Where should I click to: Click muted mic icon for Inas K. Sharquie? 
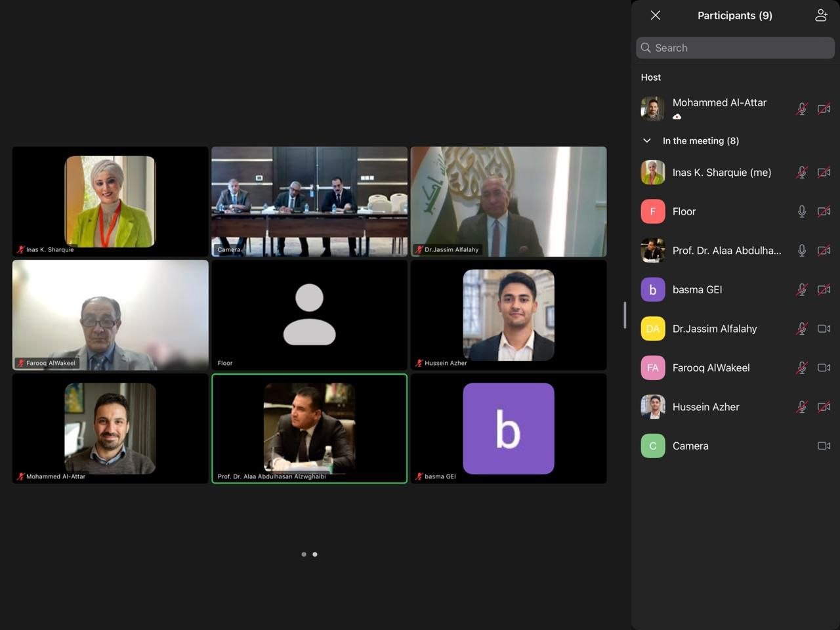tap(801, 173)
